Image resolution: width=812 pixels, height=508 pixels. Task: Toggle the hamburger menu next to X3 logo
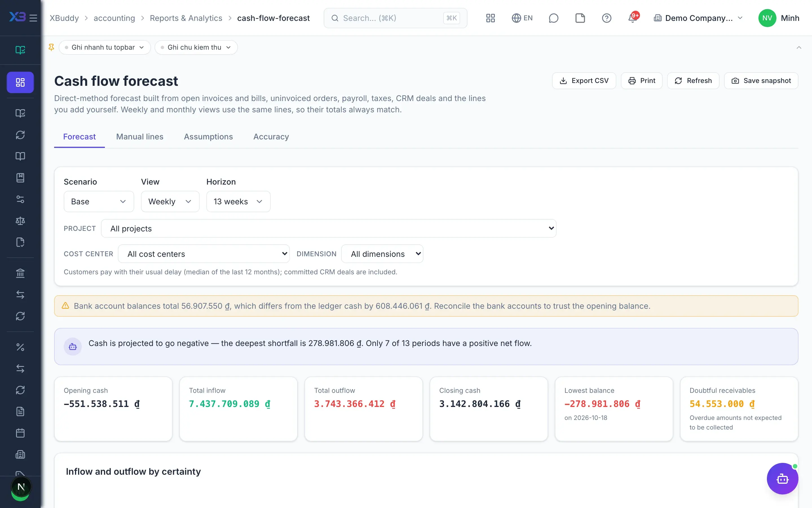pyautogui.click(x=33, y=18)
